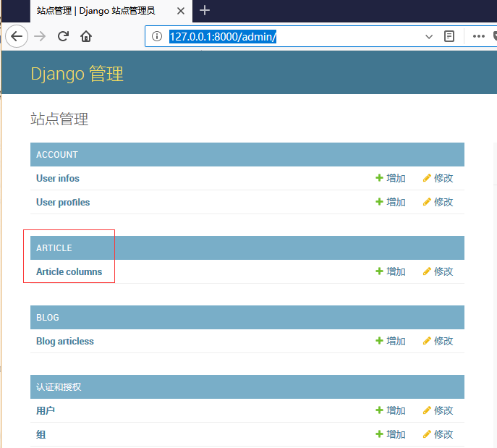Reload the page with the refresh icon
The image size is (497, 448).
click(63, 36)
